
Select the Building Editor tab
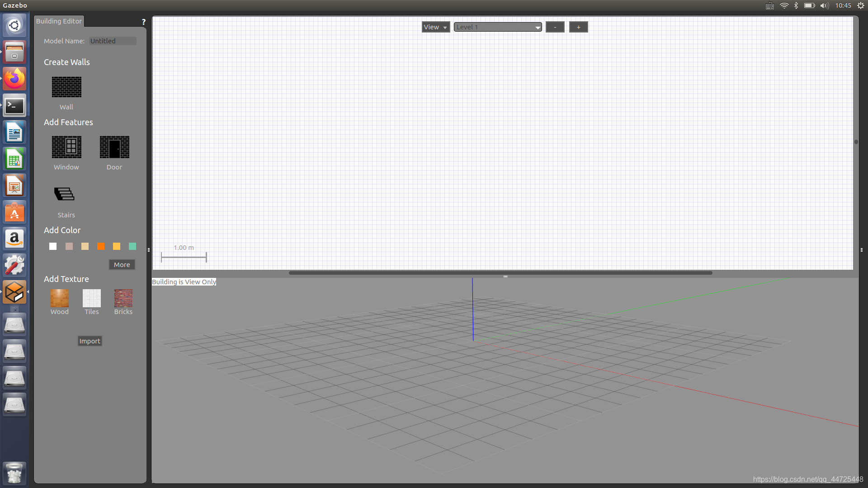(x=60, y=21)
